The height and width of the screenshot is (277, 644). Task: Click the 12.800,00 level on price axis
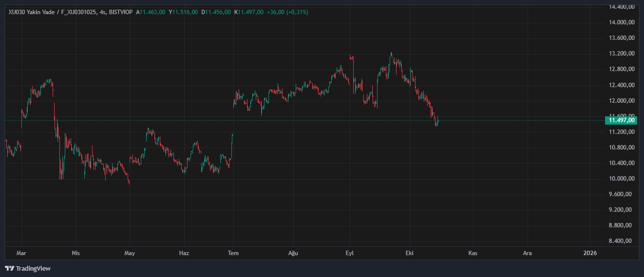pyautogui.click(x=621, y=69)
